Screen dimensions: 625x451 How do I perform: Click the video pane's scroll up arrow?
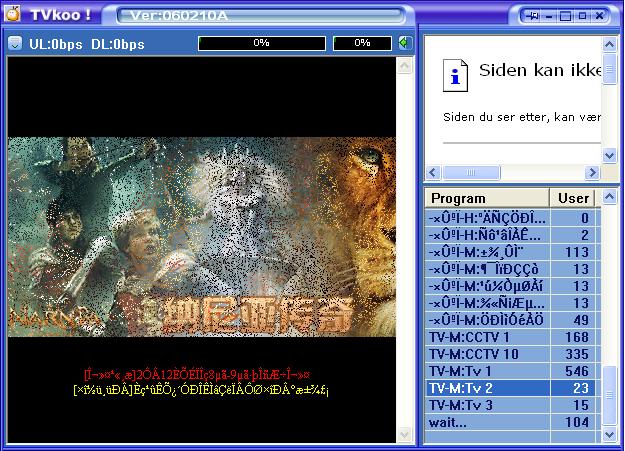point(404,66)
